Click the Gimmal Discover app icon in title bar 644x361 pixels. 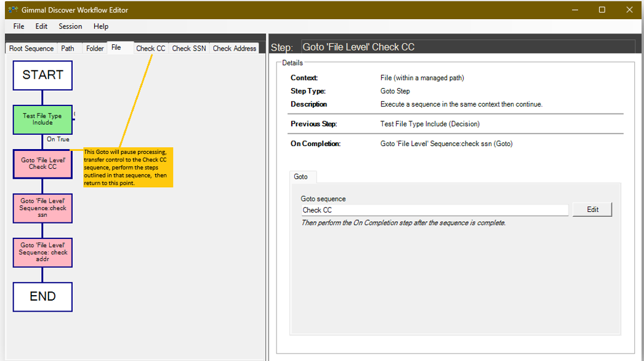tap(12, 10)
